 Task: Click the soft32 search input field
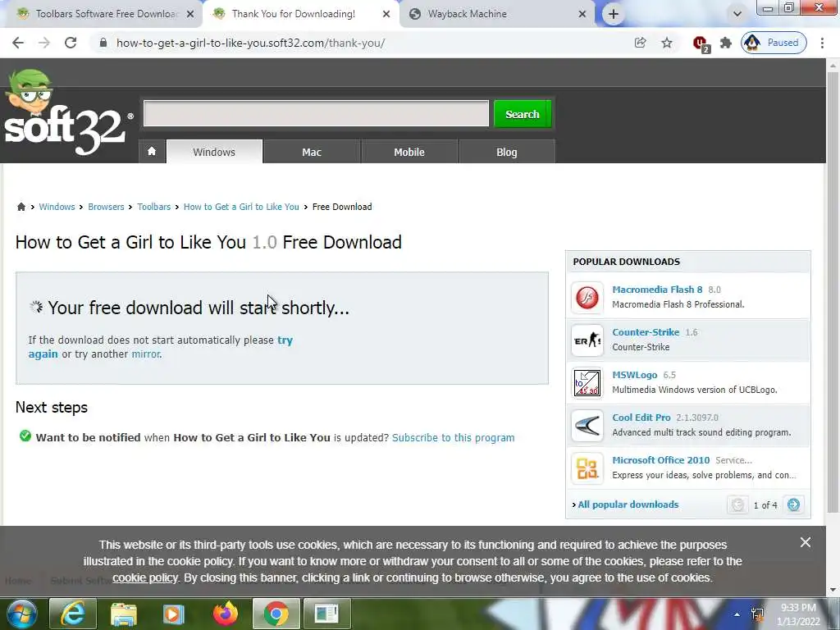(x=316, y=113)
